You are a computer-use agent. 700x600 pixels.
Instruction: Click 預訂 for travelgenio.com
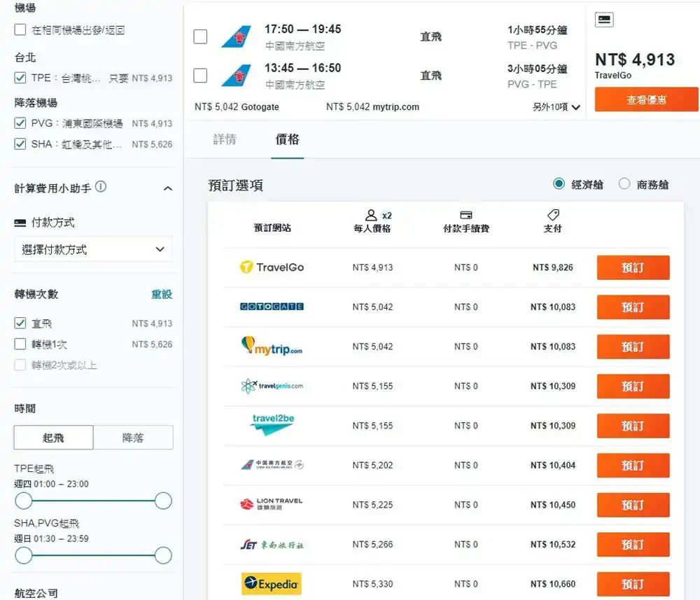(x=633, y=386)
